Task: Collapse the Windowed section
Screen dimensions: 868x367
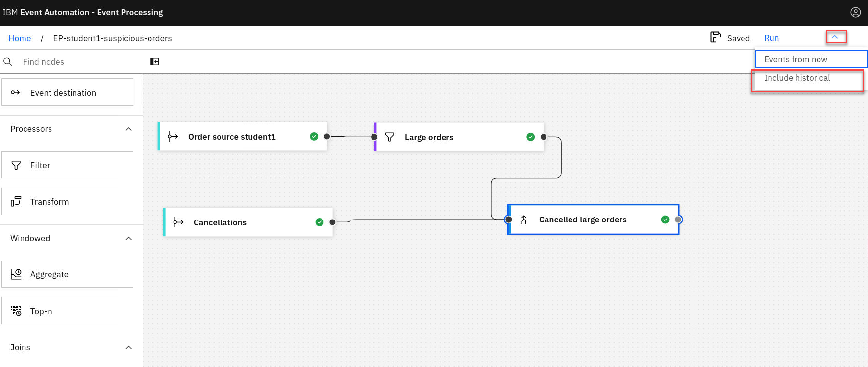Action: [128, 239]
